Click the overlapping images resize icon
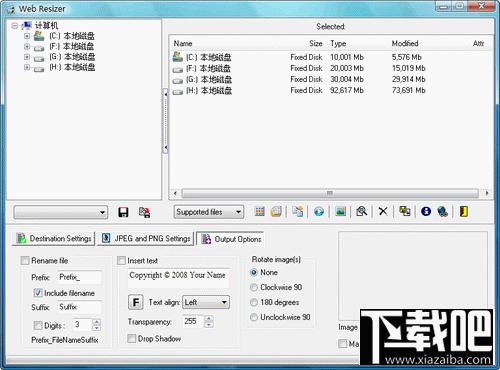500x370 pixels. click(405, 211)
